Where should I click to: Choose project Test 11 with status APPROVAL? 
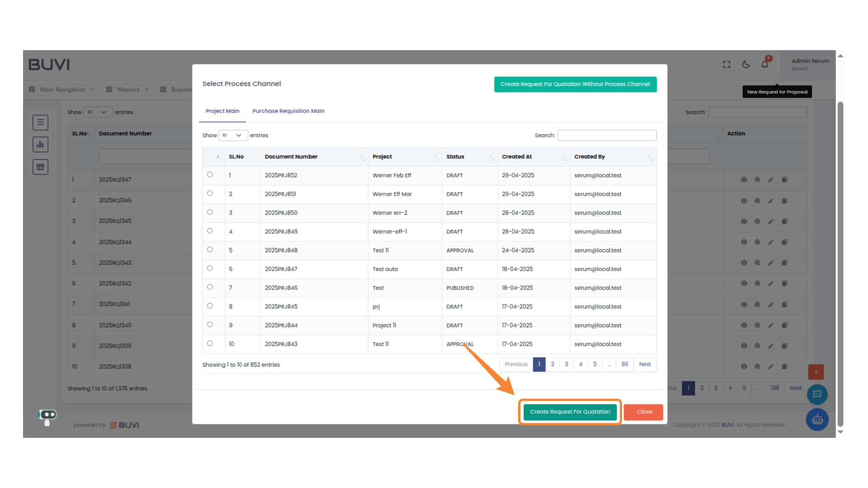pyautogui.click(x=209, y=249)
